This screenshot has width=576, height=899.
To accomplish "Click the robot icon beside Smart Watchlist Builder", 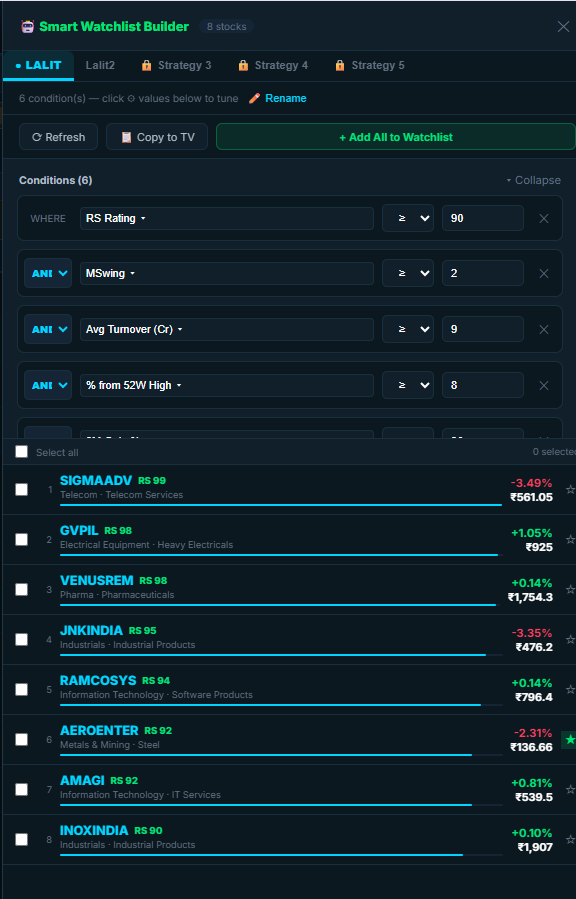I will (28, 26).
